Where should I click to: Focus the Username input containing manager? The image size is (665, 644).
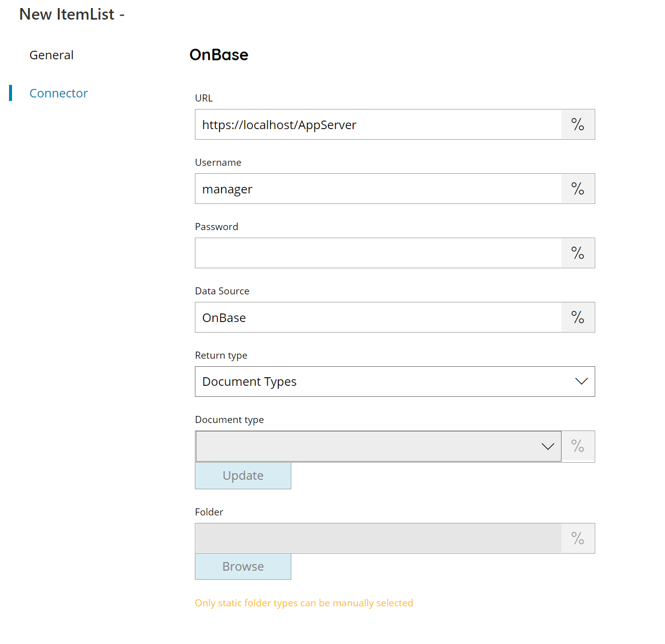click(x=378, y=189)
